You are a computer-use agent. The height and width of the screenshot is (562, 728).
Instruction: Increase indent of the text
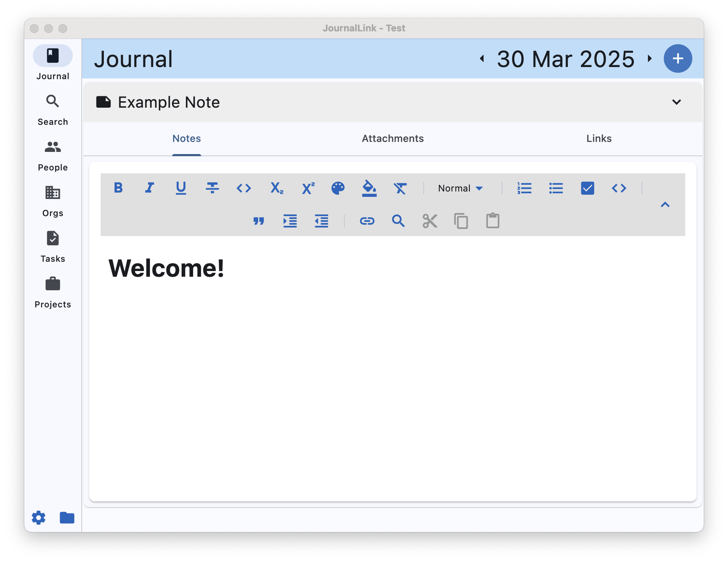(290, 221)
